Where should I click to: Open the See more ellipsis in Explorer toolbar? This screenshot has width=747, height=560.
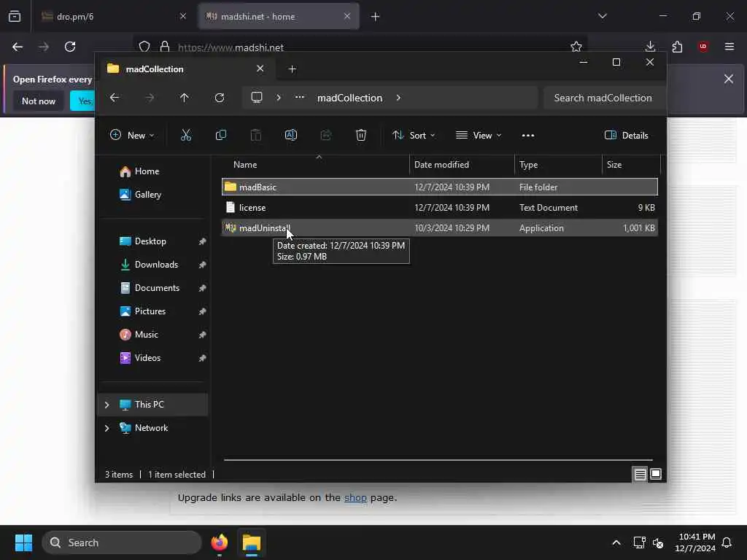528,135
